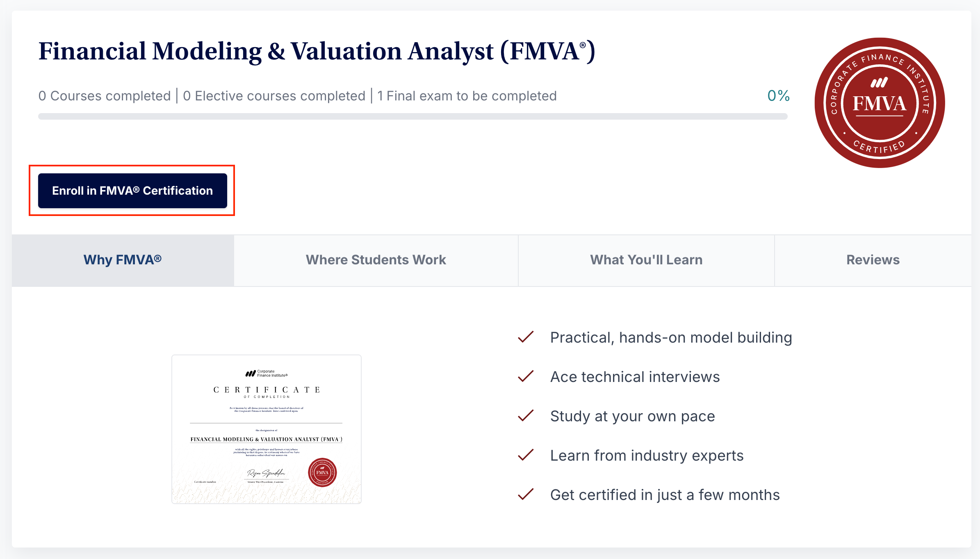The image size is (980, 559).
Task: Click the course completion progress bar
Action: [x=413, y=116]
